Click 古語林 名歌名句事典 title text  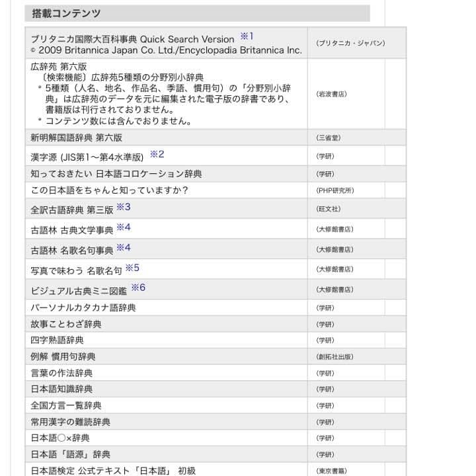tap(72, 251)
